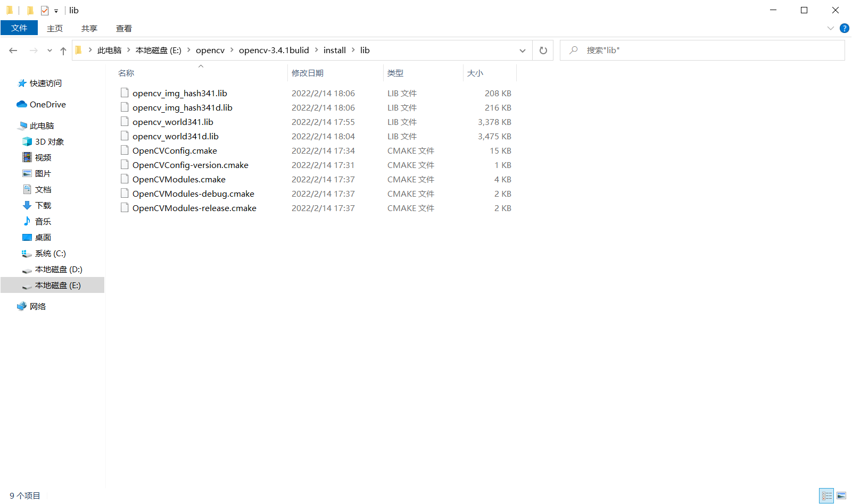Click the New Folder quick-access icon
The width and height of the screenshot is (852, 504).
[x=30, y=10]
